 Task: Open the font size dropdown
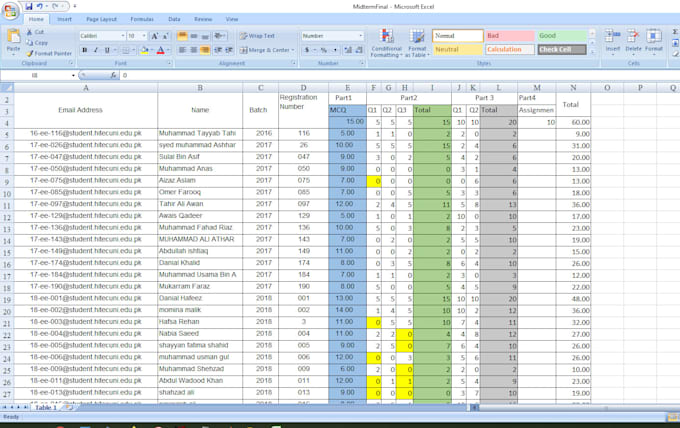[144, 36]
